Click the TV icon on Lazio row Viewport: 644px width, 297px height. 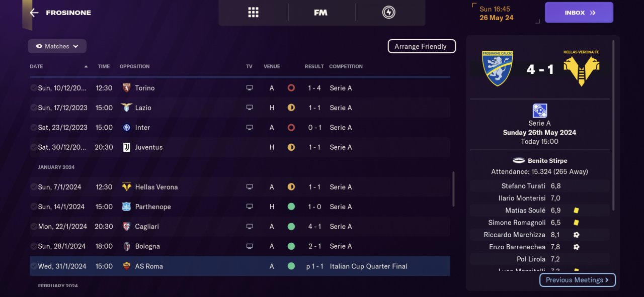click(249, 108)
